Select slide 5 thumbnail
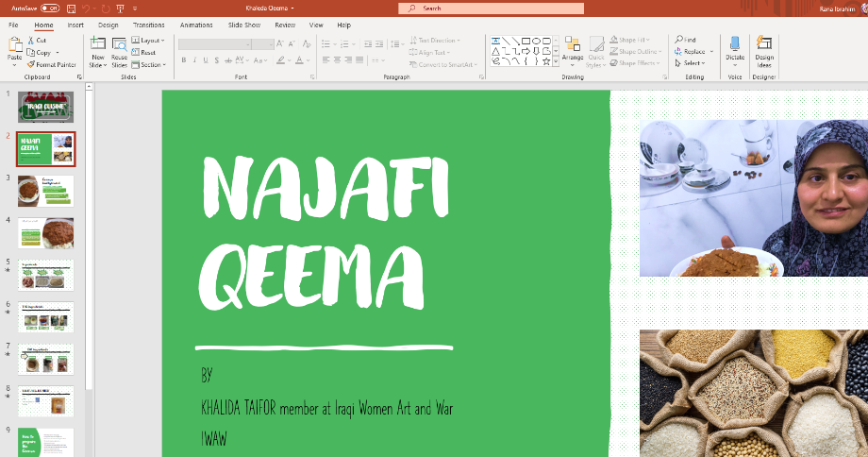Viewport: 868px width, 457px height. coord(45,276)
